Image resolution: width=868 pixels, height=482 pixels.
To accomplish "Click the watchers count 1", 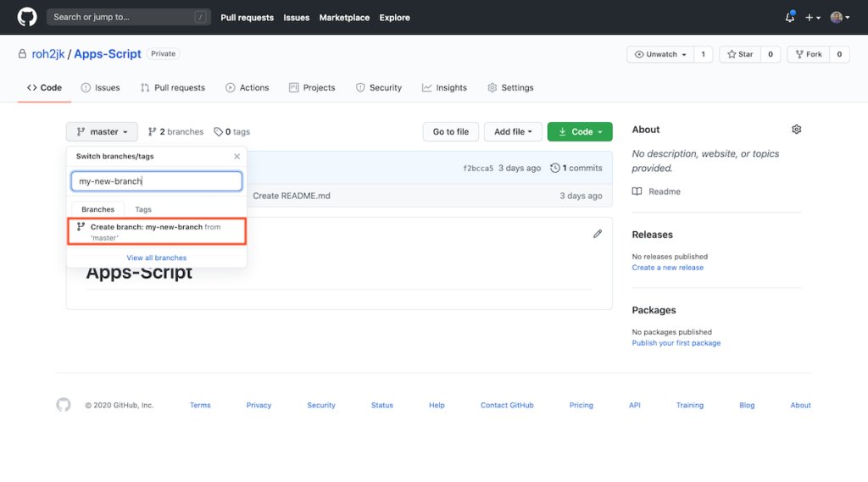I will 703,54.
